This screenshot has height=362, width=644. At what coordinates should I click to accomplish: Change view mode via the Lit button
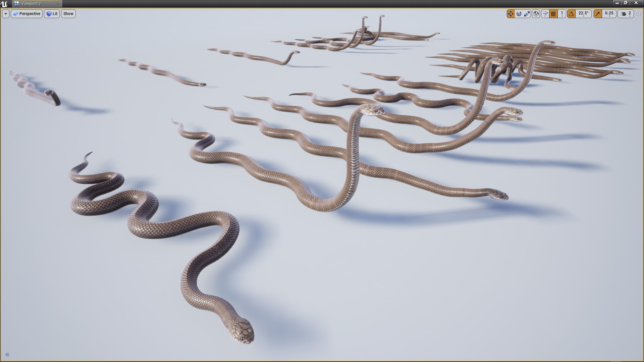pyautogui.click(x=52, y=14)
